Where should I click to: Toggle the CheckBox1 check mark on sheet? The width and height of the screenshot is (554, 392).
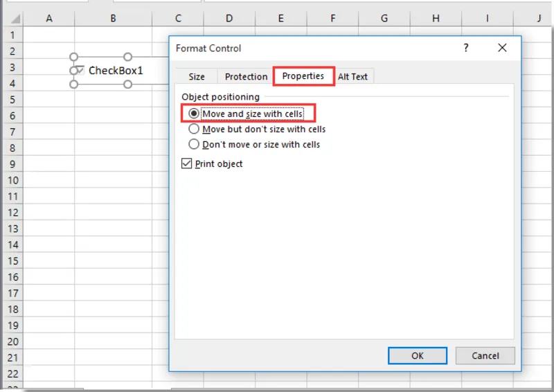(x=80, y=71)
